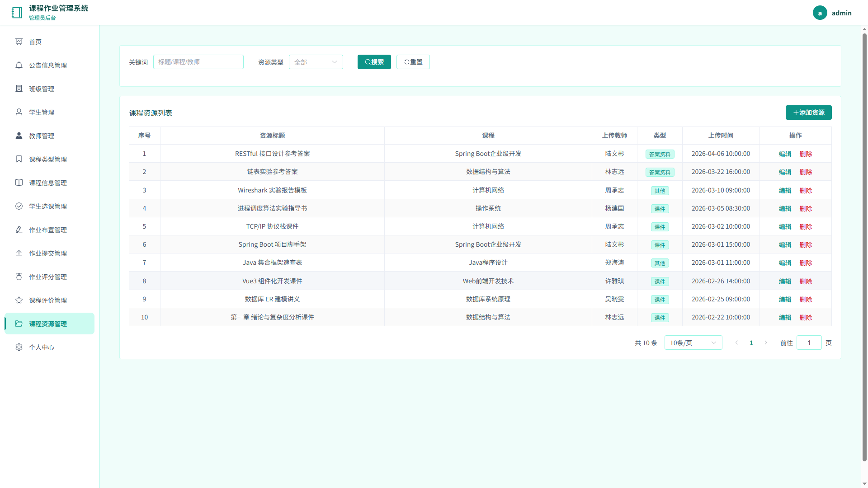This screenshot has height=488, width=868.
Task: Click page number 1 in pagination
Action: pyautogui.click(x=751, y=343)
